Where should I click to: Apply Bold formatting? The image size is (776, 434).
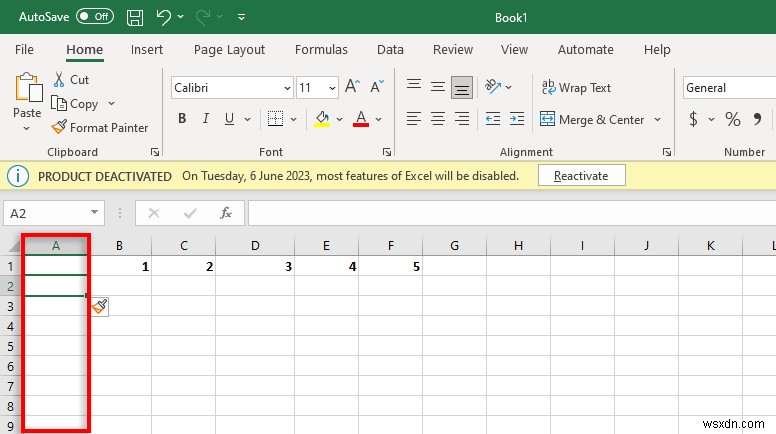coord(182,118)
